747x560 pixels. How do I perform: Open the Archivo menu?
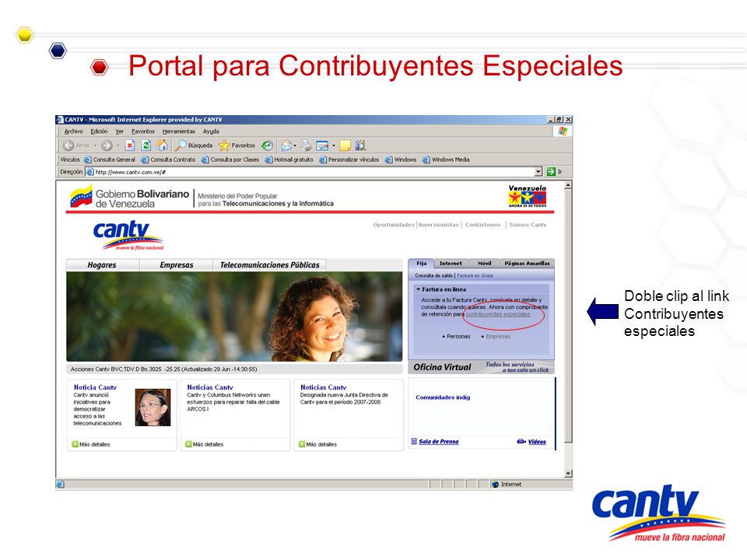click(x=73, y=131)
